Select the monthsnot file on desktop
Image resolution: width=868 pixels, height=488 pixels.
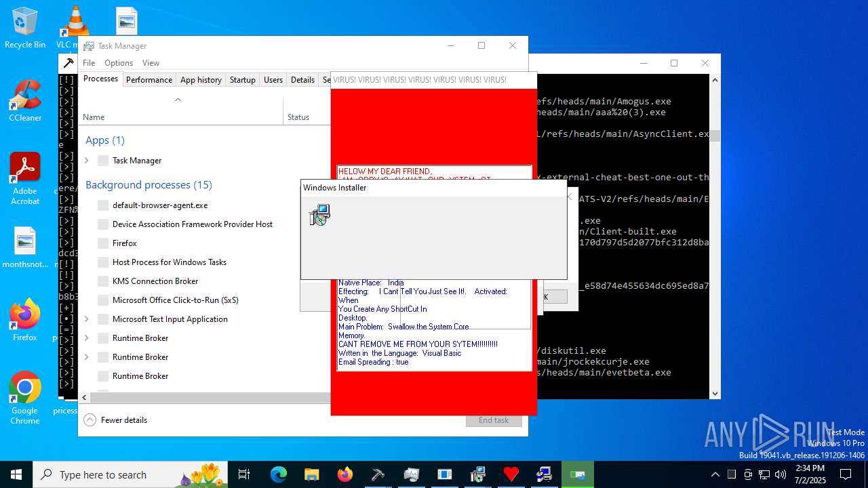25,248
